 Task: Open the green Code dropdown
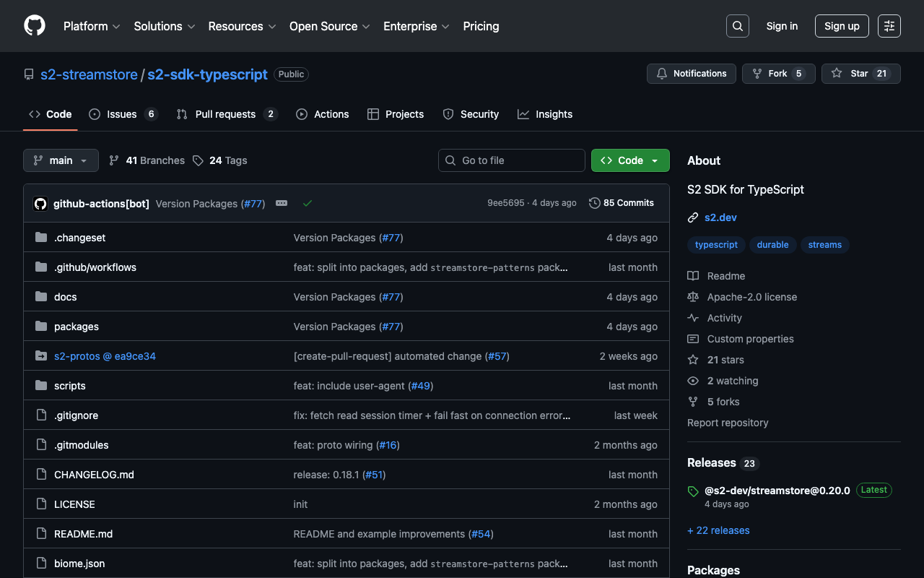click(629, 160)
